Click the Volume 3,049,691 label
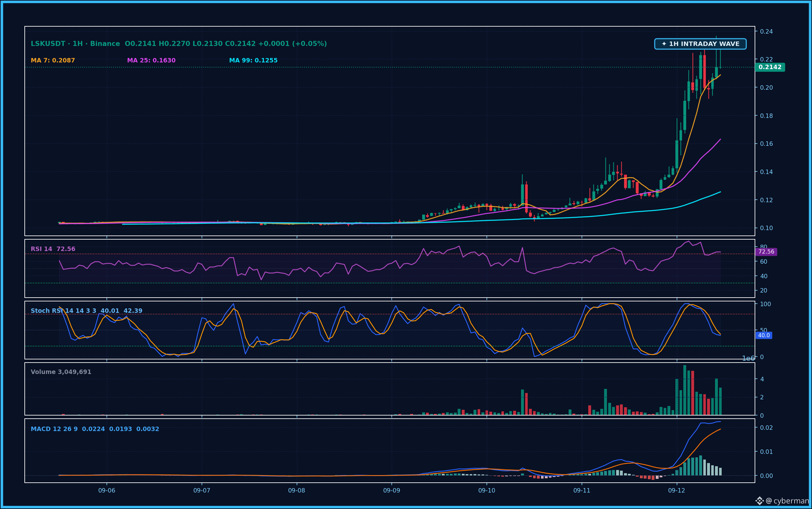 click(x=61, y=372)
